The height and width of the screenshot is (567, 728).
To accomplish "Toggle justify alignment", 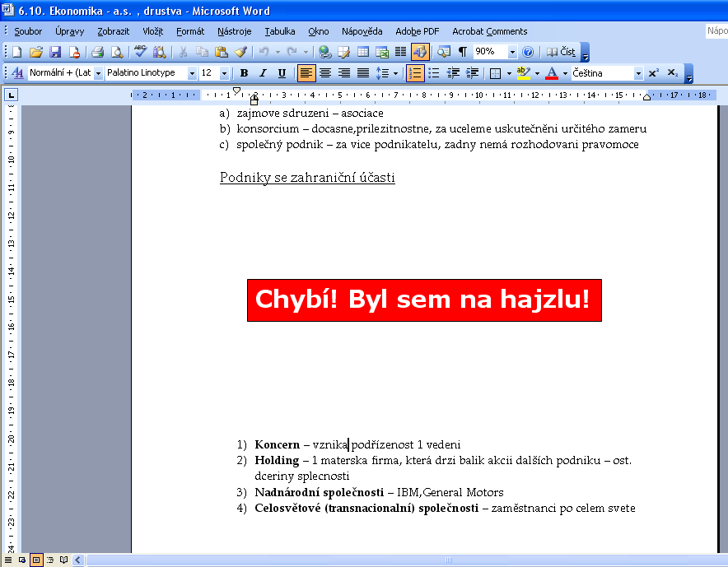I will point(363,73).
